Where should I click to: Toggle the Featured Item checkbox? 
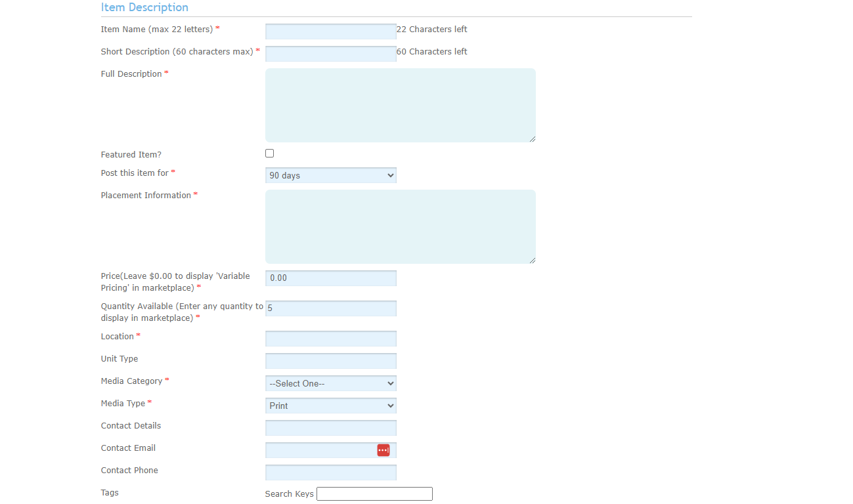[x=269, y=154]
